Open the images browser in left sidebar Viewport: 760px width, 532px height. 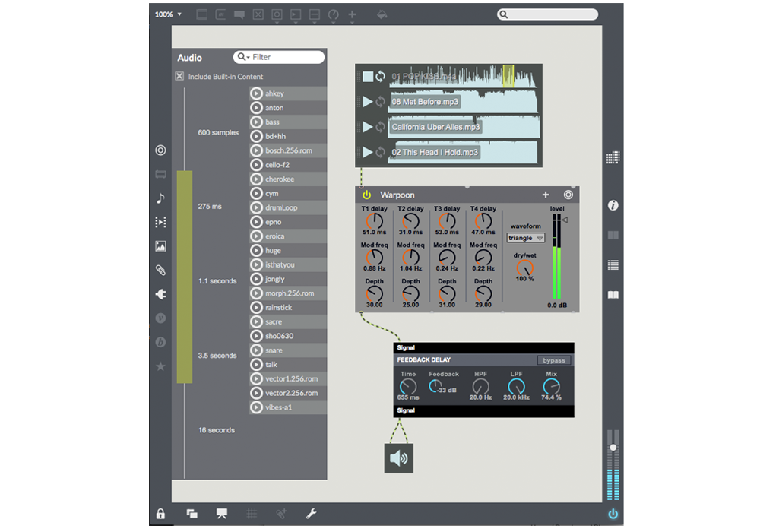pyautogui.click(x=160, y=246)
